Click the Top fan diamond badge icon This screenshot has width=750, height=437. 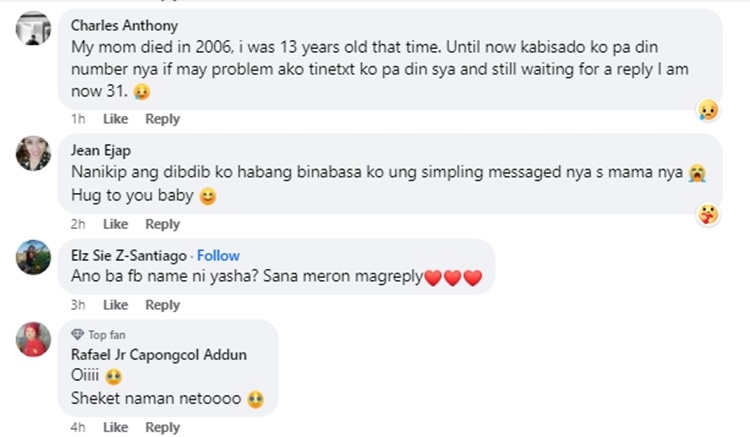tap(77, 335)
